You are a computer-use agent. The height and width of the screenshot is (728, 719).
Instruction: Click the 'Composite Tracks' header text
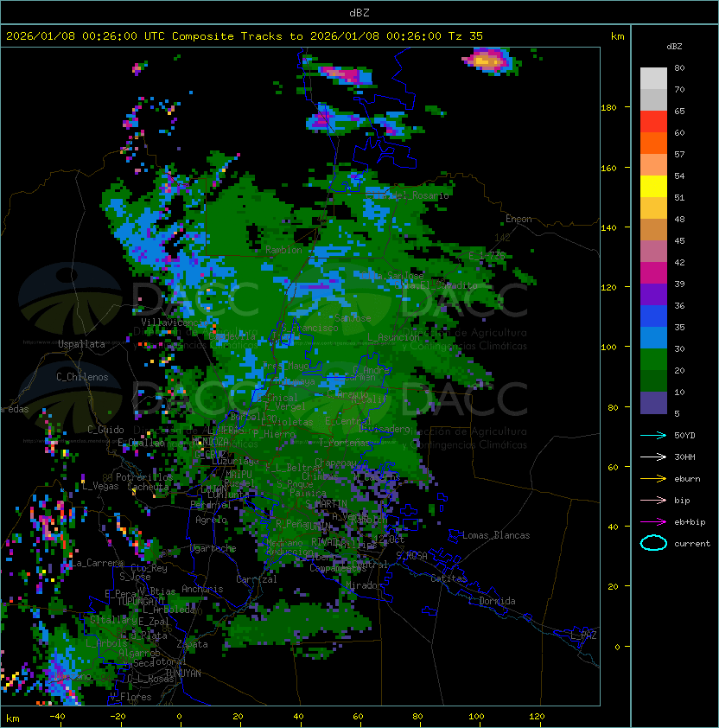(x=227, y=36)
